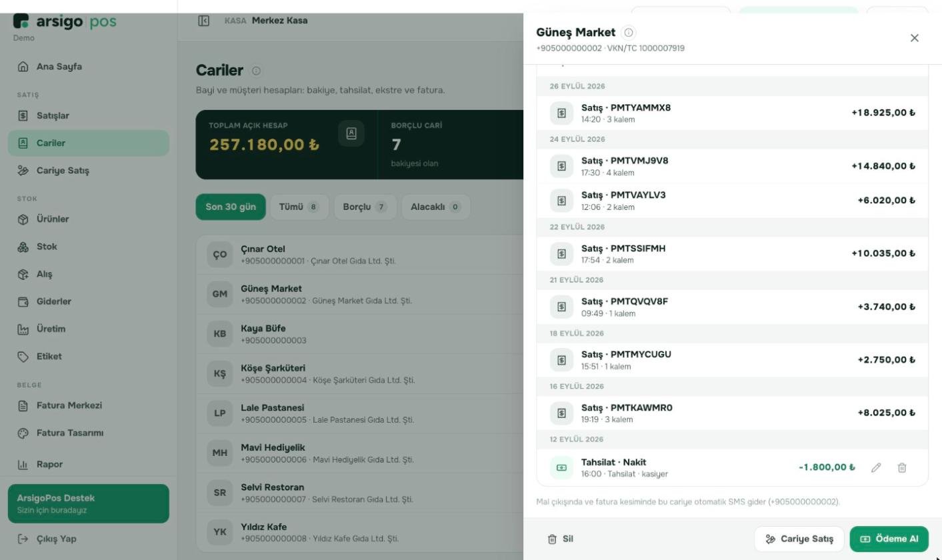
Task: Open Fatura Tasarımı
Action: point(89,433)
